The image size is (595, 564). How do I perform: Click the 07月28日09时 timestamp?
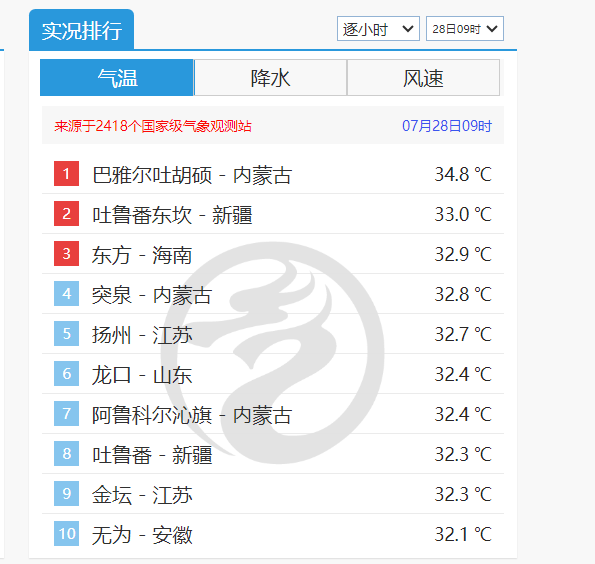(447, 126)
